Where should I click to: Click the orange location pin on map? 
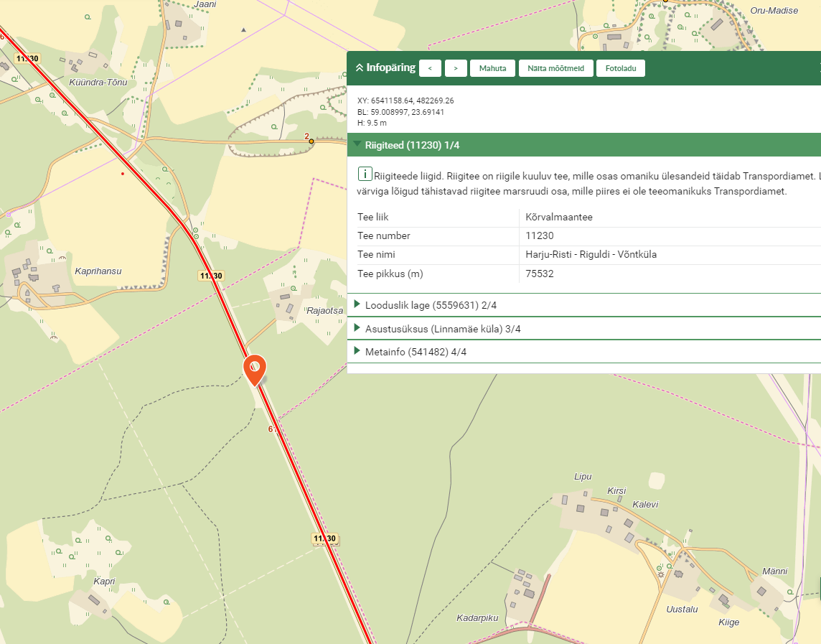255,368
